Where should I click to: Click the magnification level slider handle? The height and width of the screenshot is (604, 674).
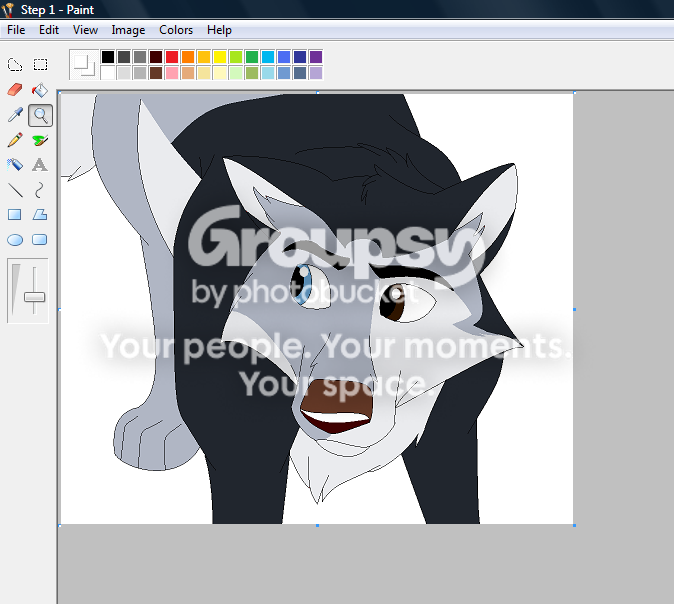34,297
